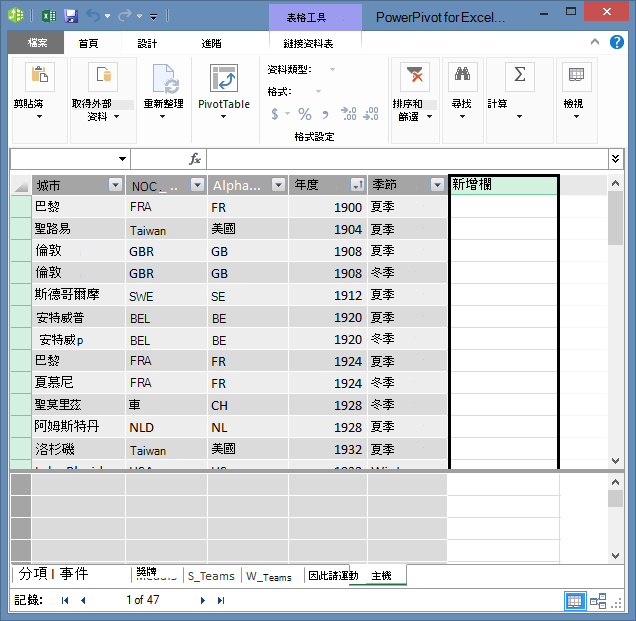Switch to Diagram View icon in status bar

pos(598,601)
